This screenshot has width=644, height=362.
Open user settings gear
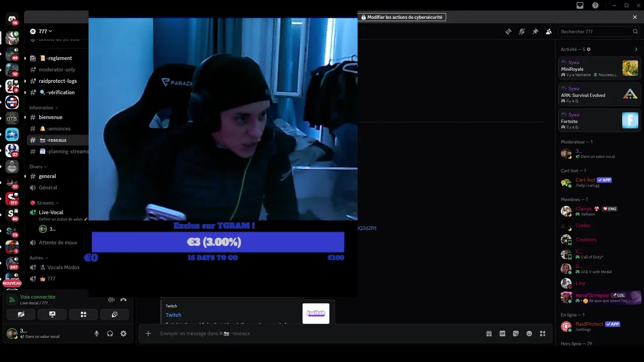[x=123, y=333]
